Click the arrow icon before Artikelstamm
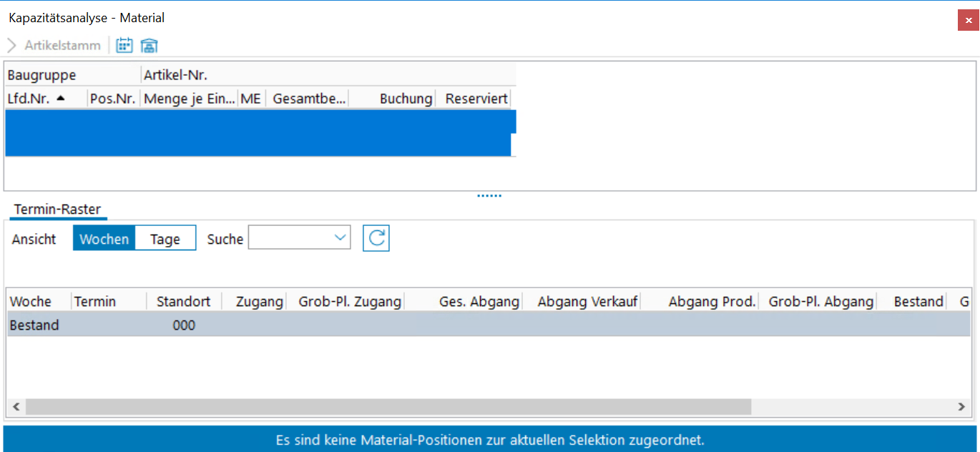This screenshot has width=980, height=452. tap(11, 46)
